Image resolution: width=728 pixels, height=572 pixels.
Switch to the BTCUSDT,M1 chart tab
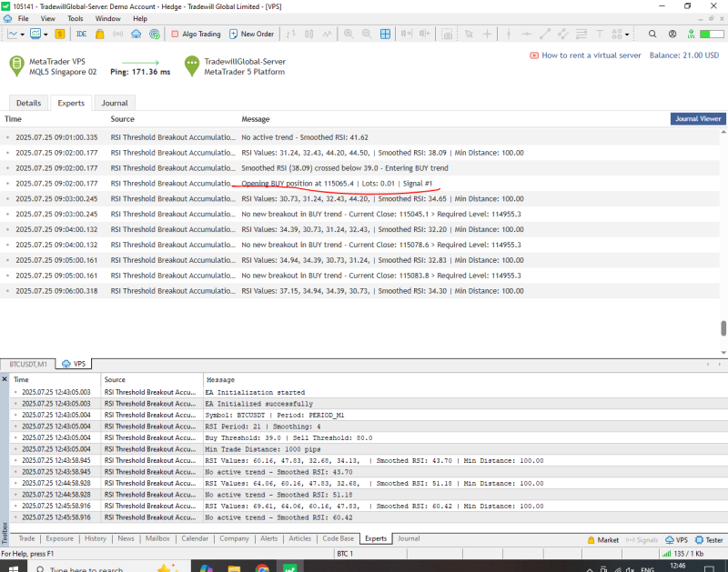pyautogui.click(x=28, y=364)
